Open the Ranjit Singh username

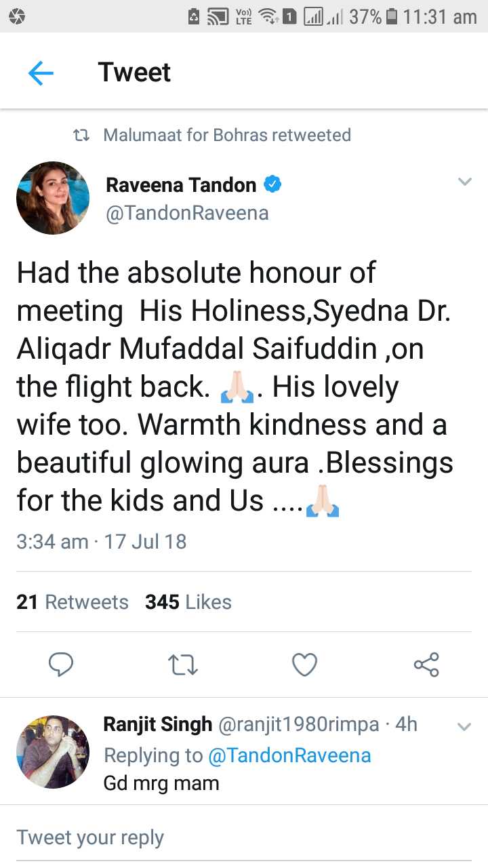coord(158,724)
